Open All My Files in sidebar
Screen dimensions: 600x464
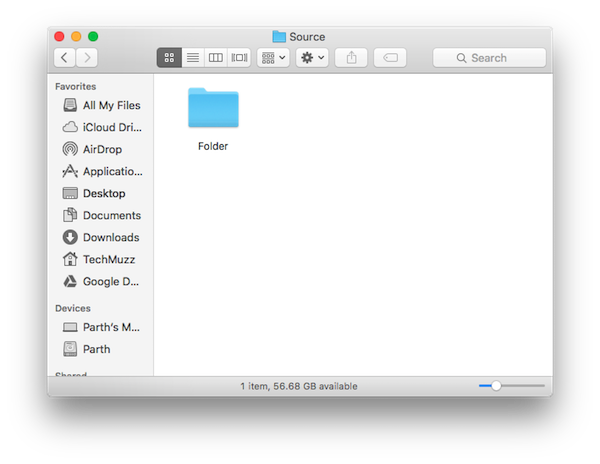point(102,105)
